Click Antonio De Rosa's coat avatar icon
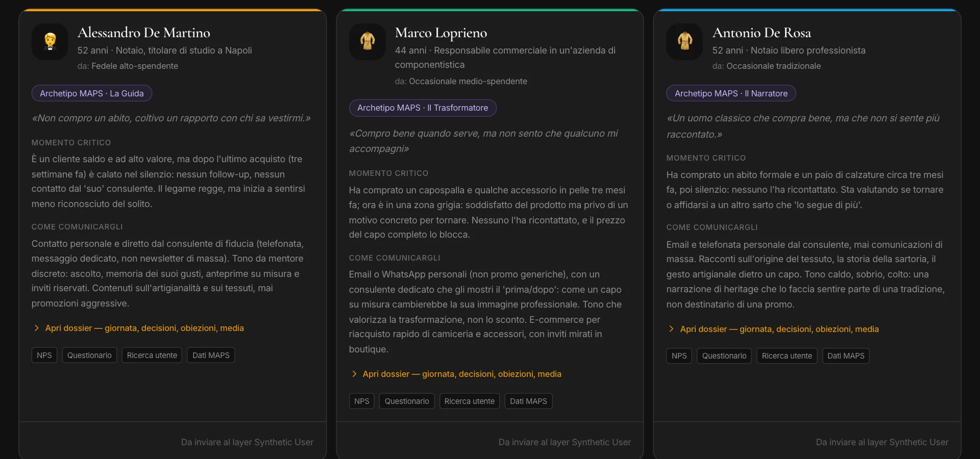Image resolution: width=980 pixels, height=459 pixels. [685, 42]
